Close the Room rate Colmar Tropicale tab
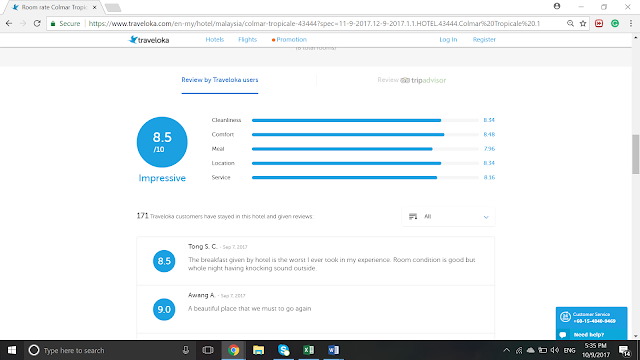The image size is (640, 360). (x=94, y=7)
